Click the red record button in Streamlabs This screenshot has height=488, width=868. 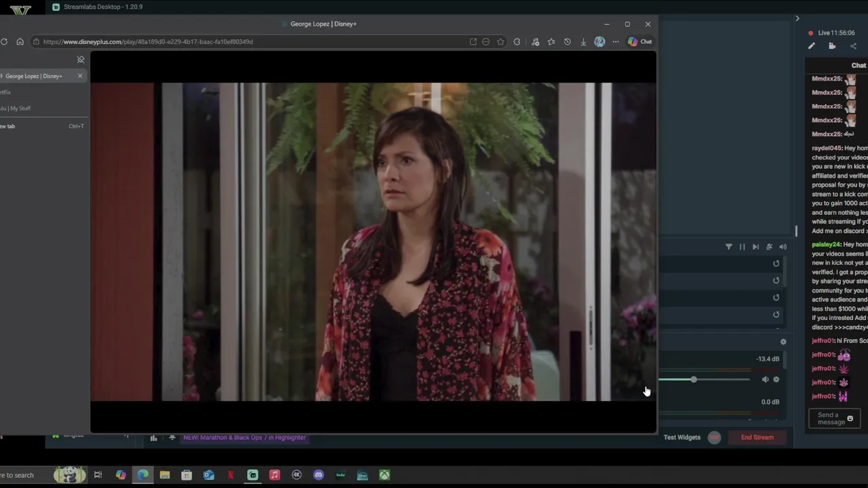[714, 437]
